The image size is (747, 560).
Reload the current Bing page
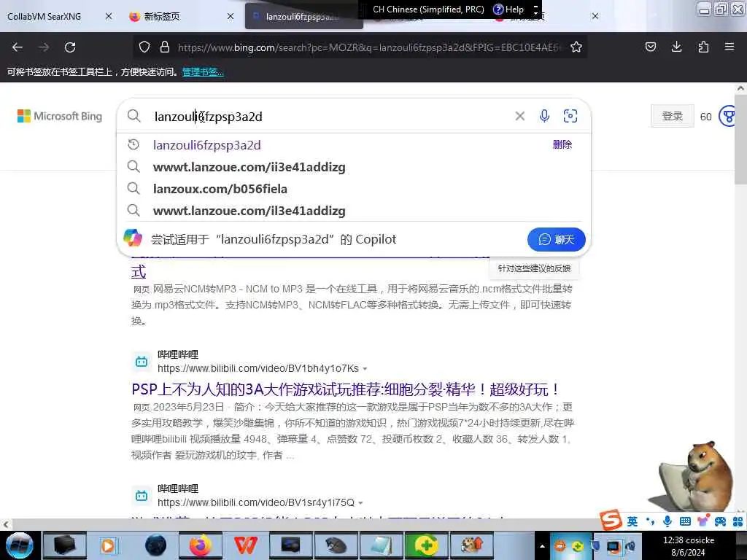(70, 47)
